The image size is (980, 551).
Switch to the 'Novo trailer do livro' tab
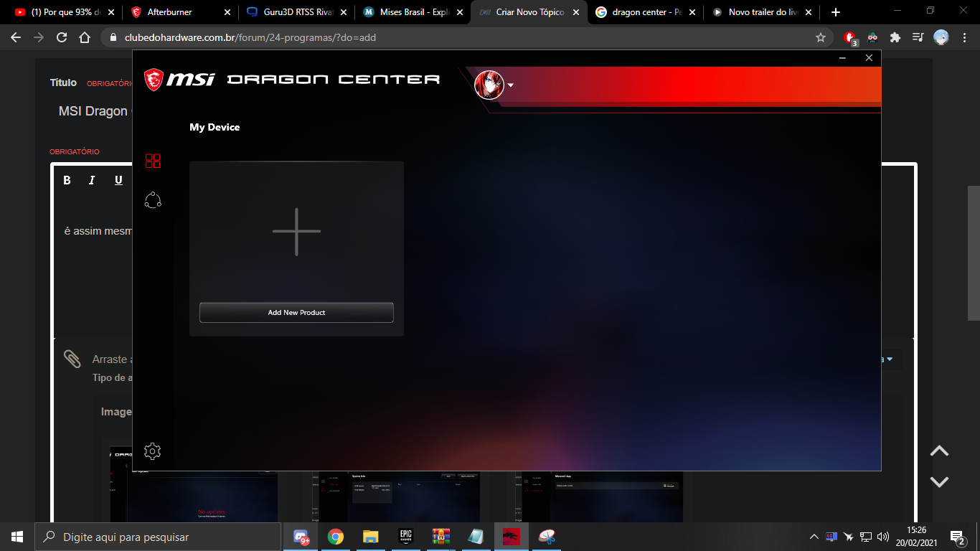click(761, 12)
